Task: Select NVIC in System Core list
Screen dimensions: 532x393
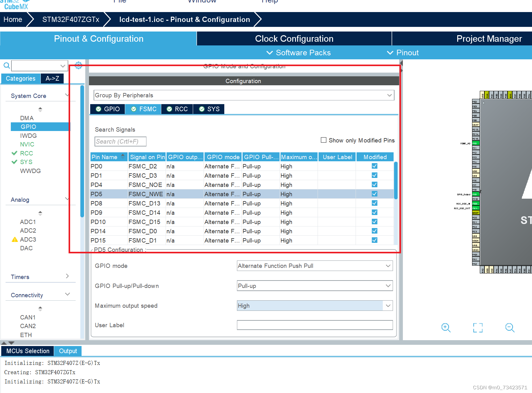Action: (27, 144)
